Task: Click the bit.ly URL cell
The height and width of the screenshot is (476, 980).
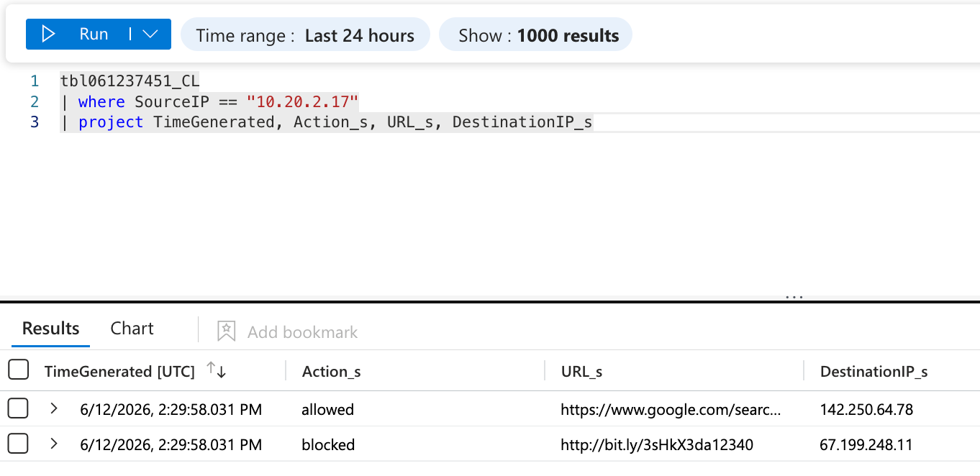Action: click(657, 444)
